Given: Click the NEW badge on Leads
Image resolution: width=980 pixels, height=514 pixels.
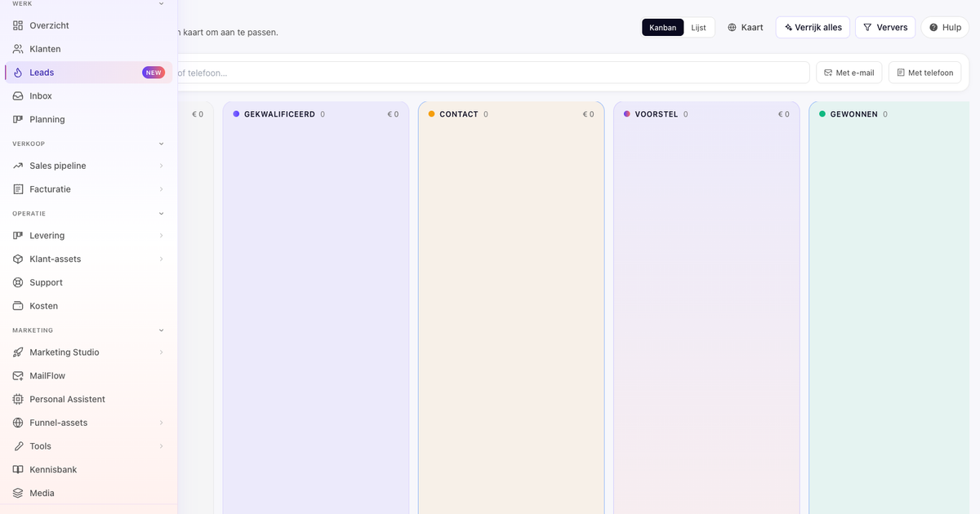Looking at the screenshot, I should [x=154, y=73].
